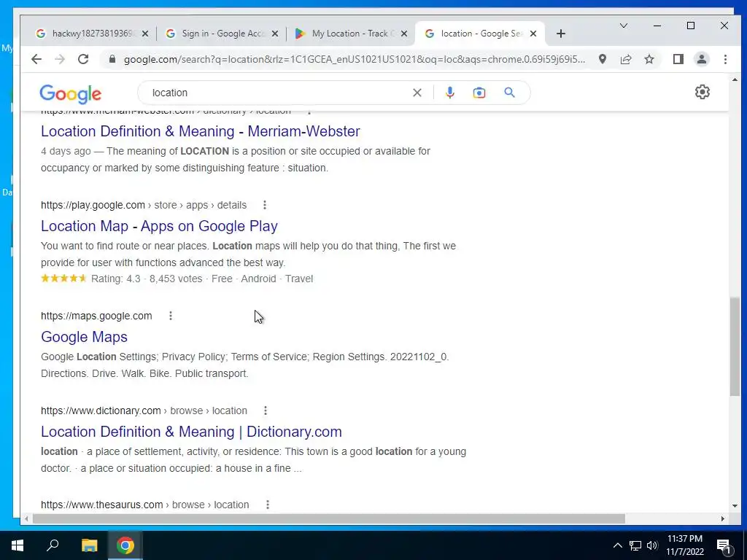
Task: Select the location - Google Search tab
Action: (480, 34)
